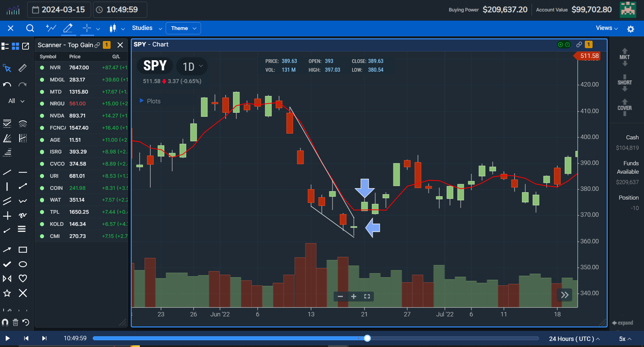The image size is (644, 347).
Task: Expand the Theme dropdown
Action: 183,28
